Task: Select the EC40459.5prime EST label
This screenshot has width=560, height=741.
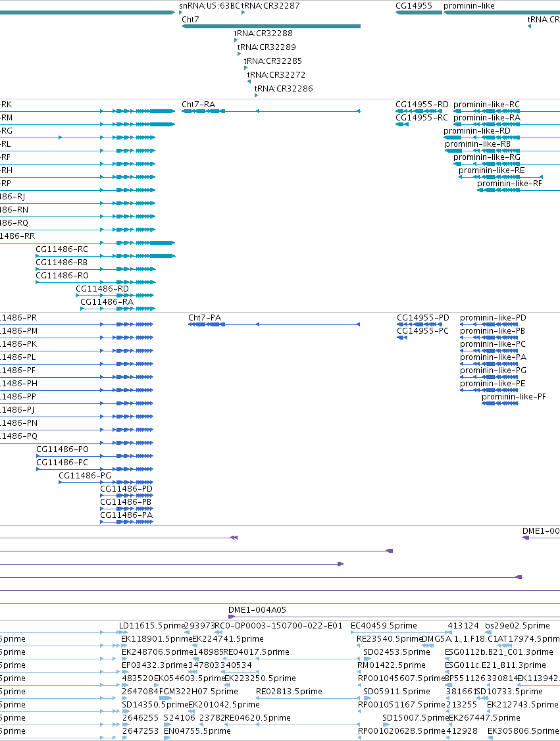Action: (384, 626)
